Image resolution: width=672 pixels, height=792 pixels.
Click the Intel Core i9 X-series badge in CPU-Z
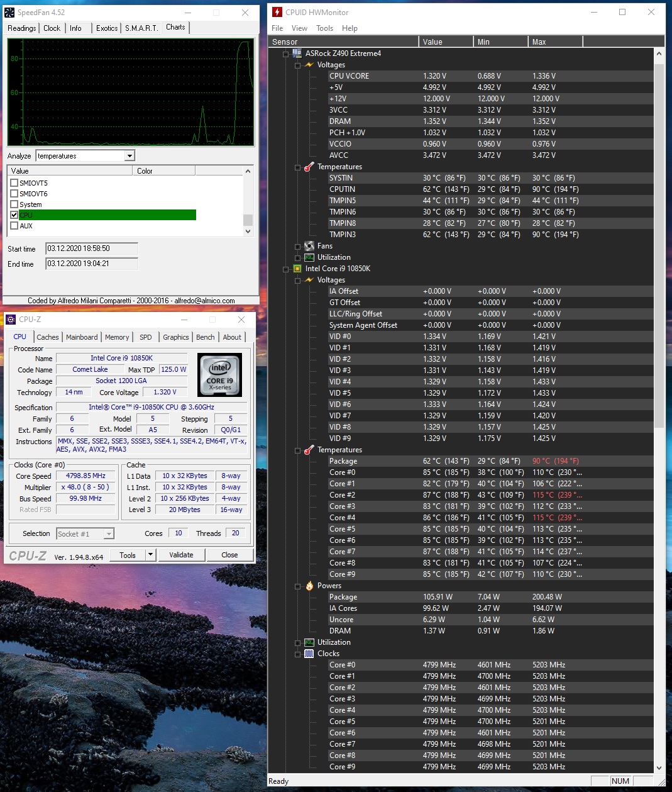[219, 375]
